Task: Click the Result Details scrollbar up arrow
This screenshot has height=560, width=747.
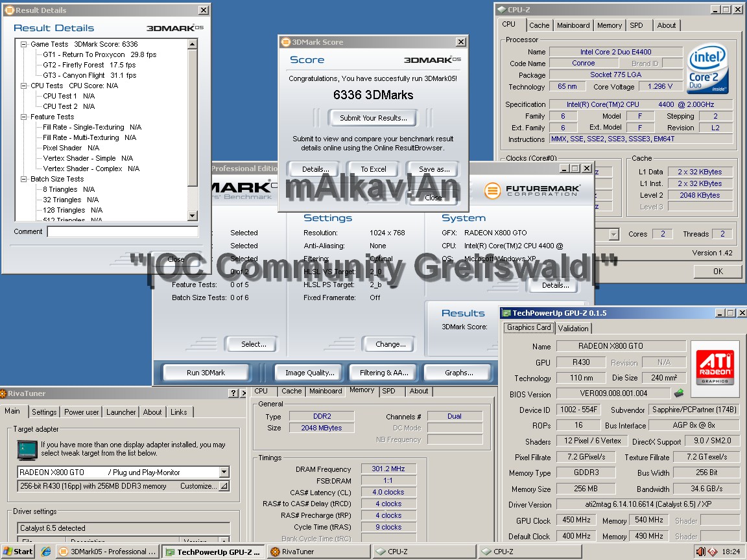Action: point(193,44)
